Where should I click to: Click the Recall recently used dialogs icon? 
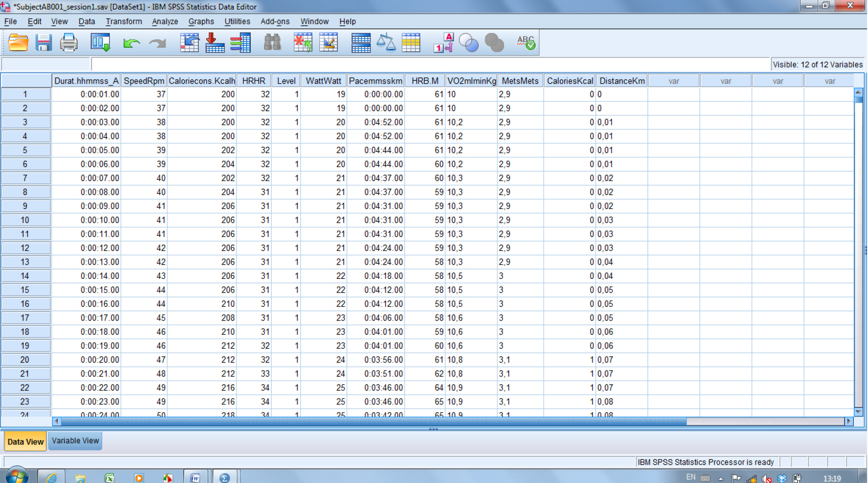(x=100, y=43)
